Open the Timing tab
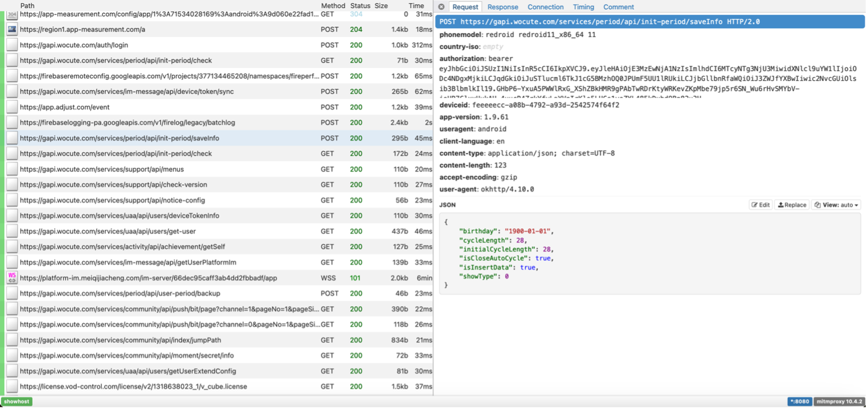 pos(583,7)
